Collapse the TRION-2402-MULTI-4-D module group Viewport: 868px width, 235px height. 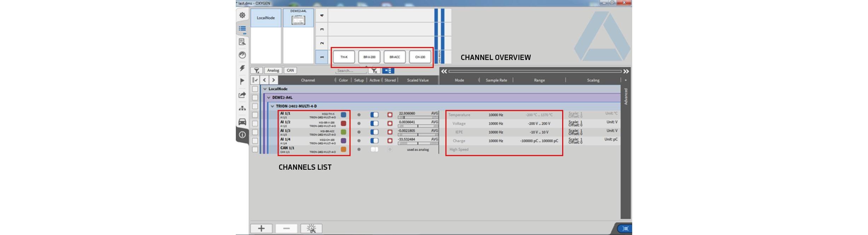point(272,106)
